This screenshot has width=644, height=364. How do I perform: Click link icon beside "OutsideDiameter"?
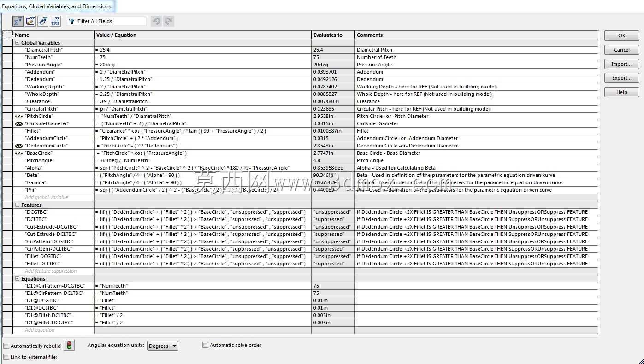point(19,124)
